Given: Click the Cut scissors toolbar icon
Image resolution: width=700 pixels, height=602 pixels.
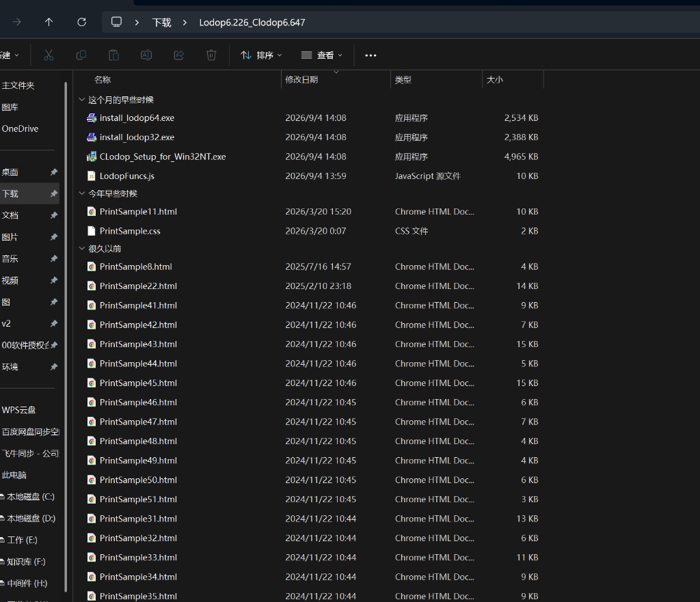Looking at the screenshot, I should tap(49, 55).
